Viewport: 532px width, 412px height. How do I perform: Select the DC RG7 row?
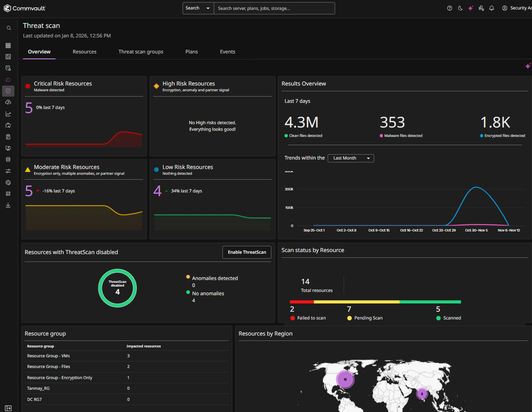pyautogui.click(x=126, y=400)
